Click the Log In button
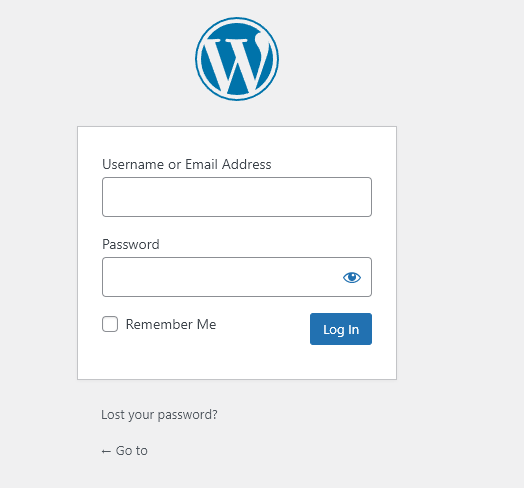524x488 pixels. tap(341, 329)
